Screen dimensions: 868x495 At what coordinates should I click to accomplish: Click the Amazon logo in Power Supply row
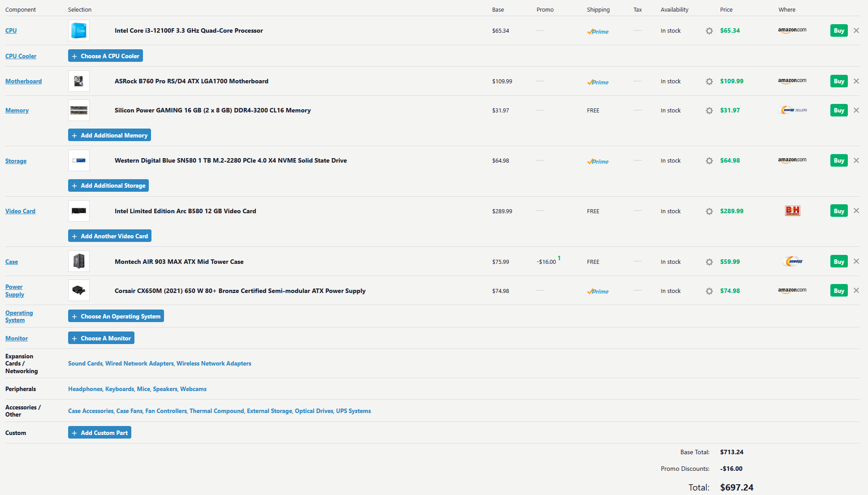point(792,290)
